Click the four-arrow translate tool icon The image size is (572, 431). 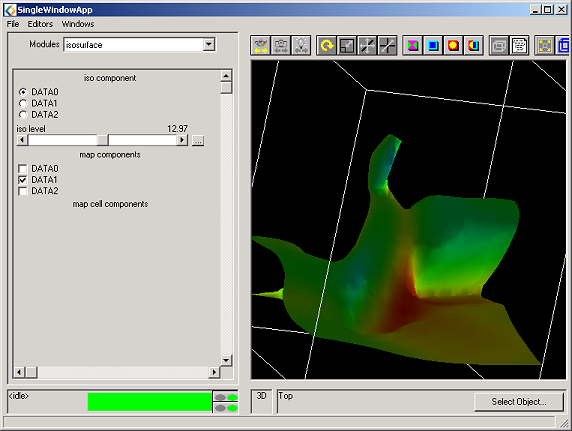(367, 46)
